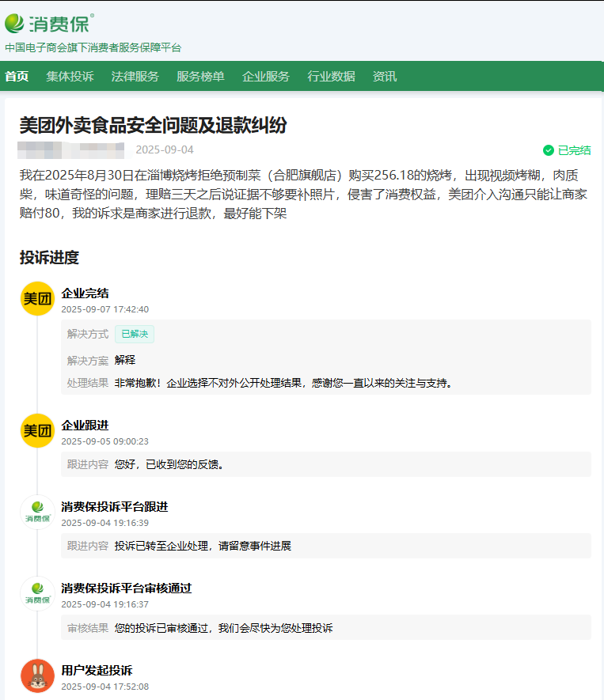
Task: Click the 处理结果 text about 企业选择不对外公开
Action: pyautogui.click(x=283, y=383)
